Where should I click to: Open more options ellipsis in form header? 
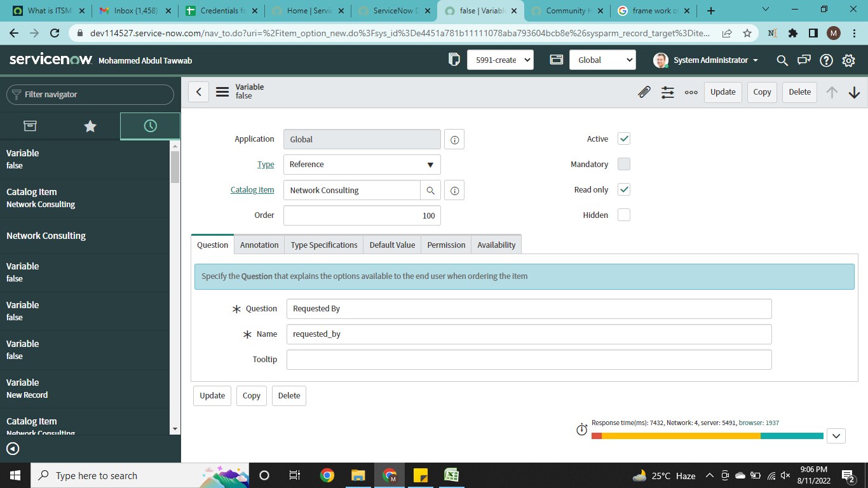coord(691,92)
